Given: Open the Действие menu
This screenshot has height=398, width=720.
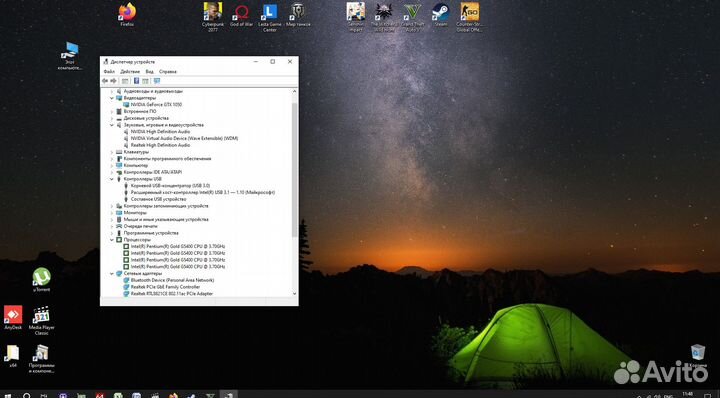Looking at the screenshot, I should tap(130, 72).
